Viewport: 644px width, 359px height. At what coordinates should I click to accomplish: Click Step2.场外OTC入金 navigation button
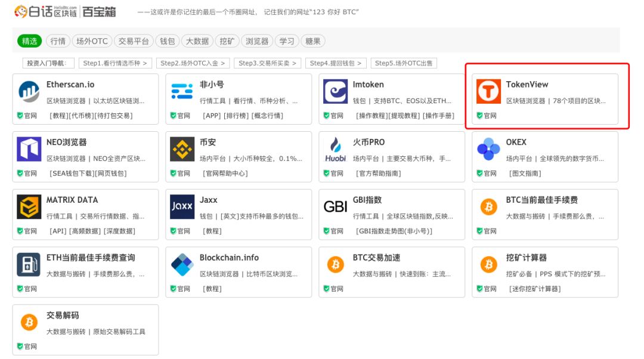click(x=193, y=63)
